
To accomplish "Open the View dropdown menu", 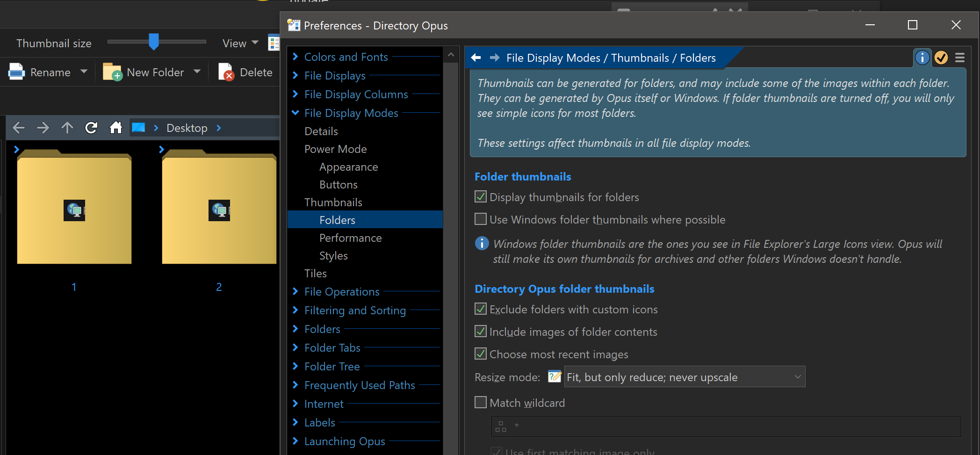I will 240,43.
